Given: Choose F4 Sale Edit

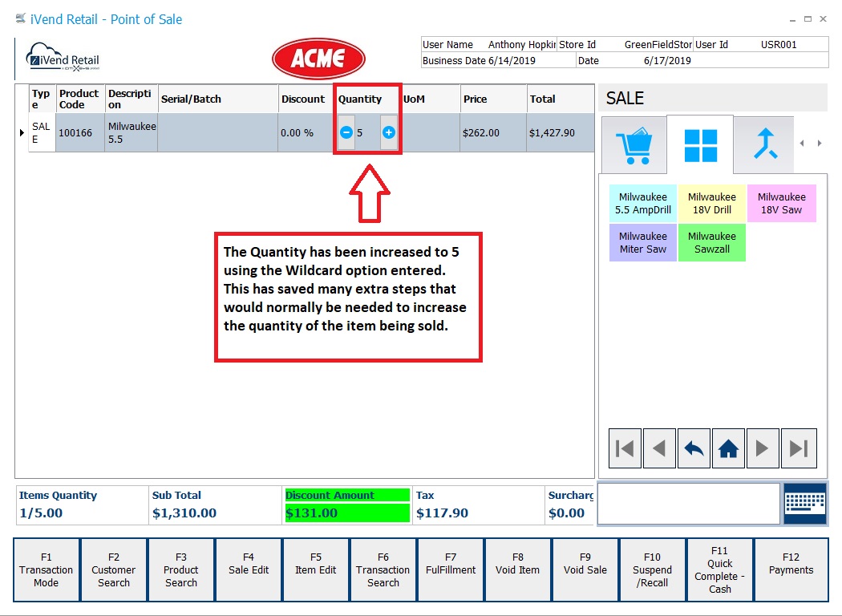Looking at the screenshot, I should click(x=249, y=569).
